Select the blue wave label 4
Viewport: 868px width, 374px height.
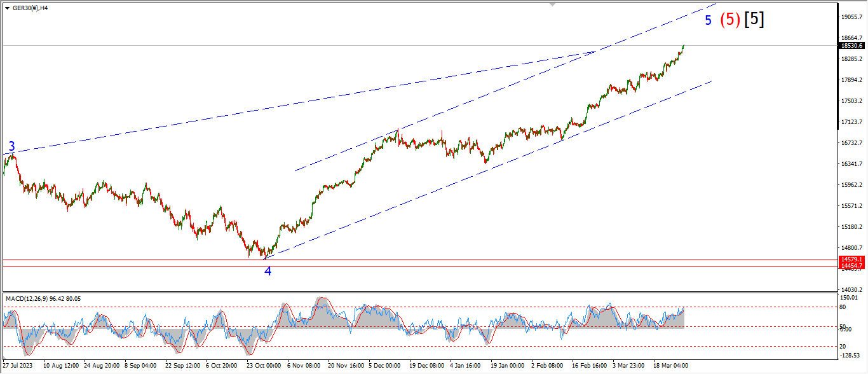tap(268, 271)
